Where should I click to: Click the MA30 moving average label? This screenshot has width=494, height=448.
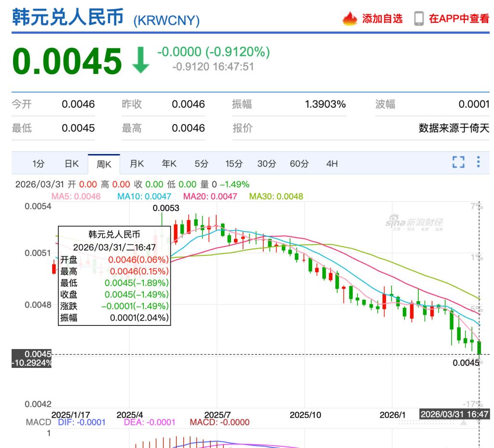276,196
